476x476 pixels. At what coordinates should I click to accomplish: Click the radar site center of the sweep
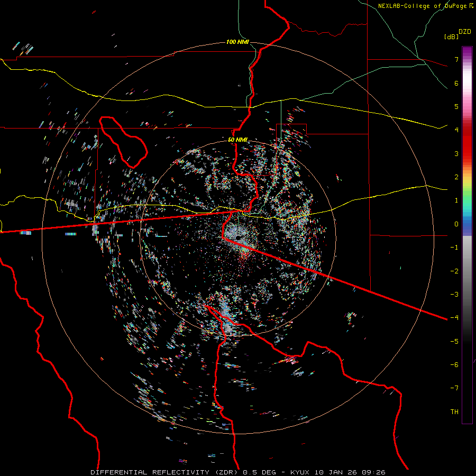pos(240,237)
